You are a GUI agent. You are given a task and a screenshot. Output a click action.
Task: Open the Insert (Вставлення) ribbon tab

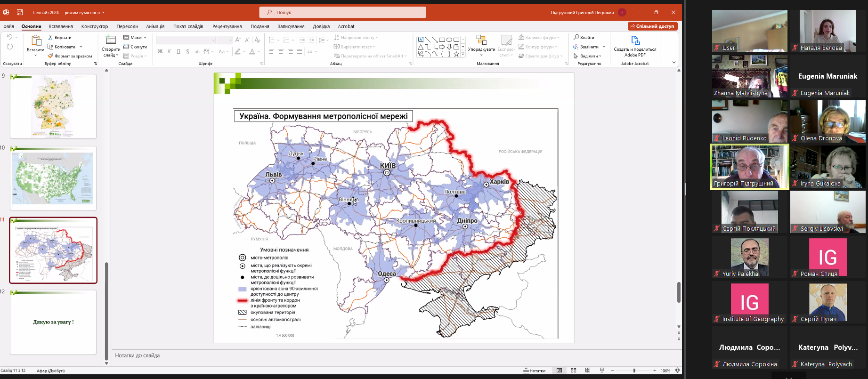pyautogui.click(x=61, y=26)
